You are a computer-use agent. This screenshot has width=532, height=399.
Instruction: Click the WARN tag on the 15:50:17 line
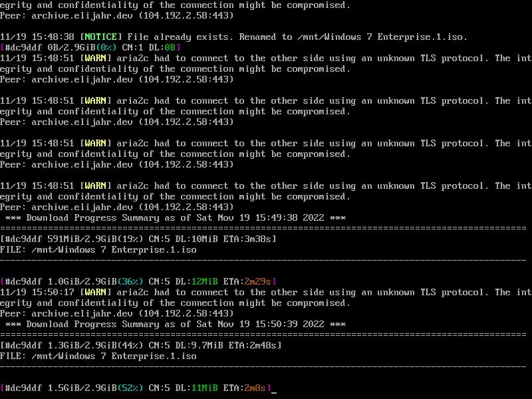[x=95, y=292]
